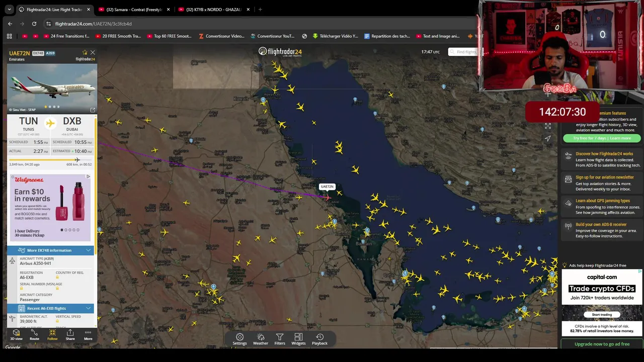Open aircraft photo in new window

[x=93, y=110]
